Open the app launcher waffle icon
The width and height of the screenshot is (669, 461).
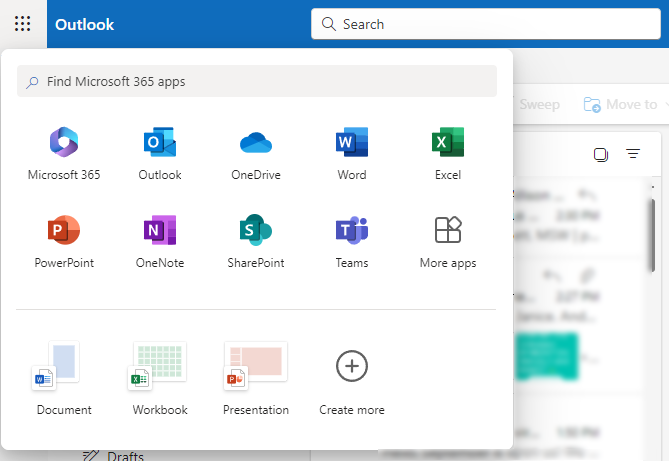point(23,24)
